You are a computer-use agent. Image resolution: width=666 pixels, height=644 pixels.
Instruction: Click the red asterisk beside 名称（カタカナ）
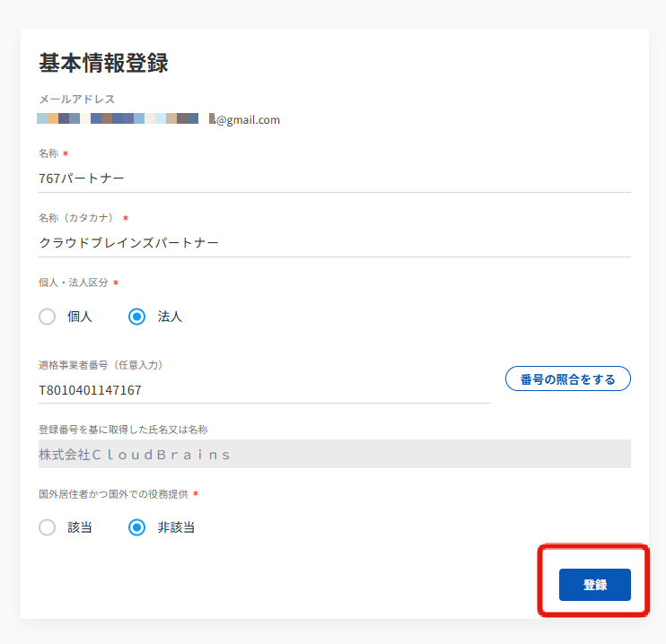125,219
